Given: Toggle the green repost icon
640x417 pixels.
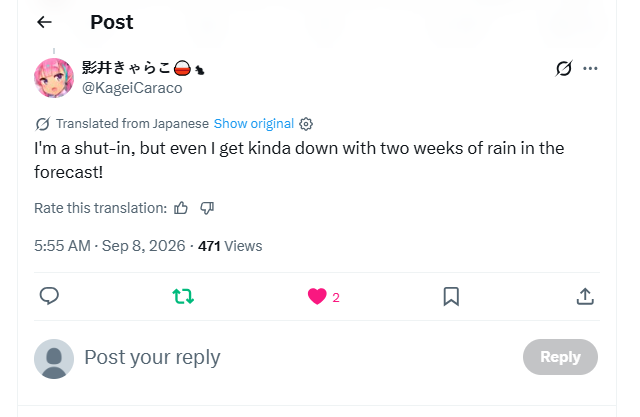Looking at the screenshot, I should [183, 296].
